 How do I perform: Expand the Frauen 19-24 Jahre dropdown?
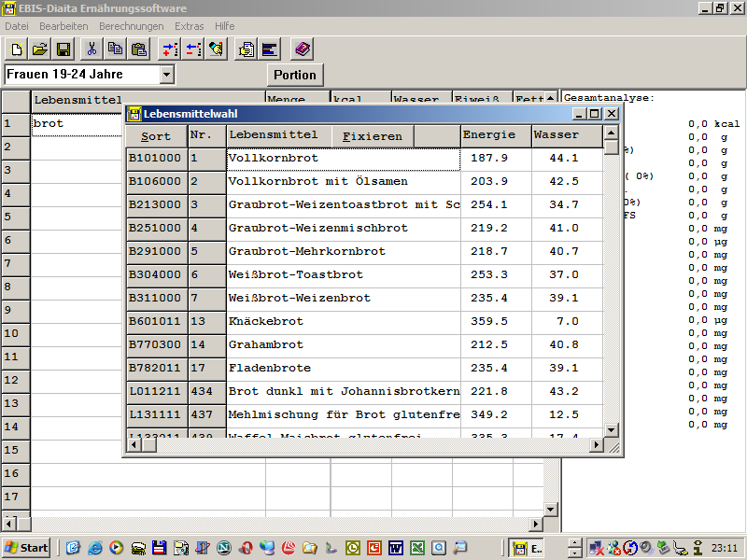coord(166,75)
